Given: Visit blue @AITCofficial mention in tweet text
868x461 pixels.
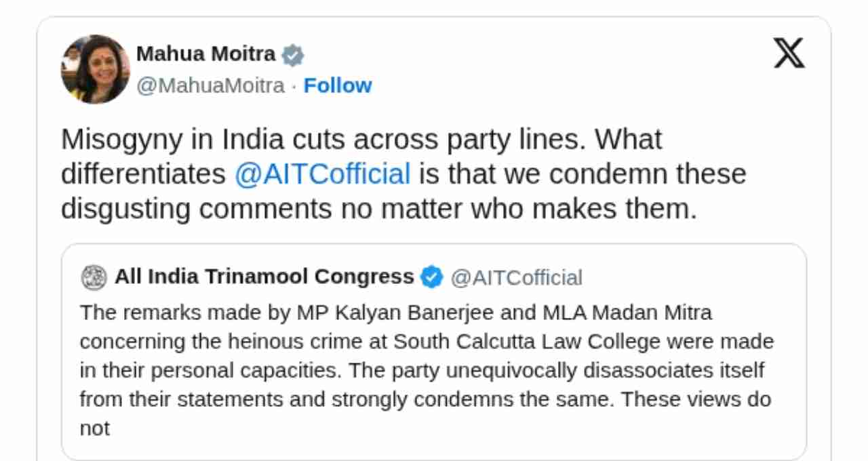Looking at the screenshot, I should (x=322, y=174).
